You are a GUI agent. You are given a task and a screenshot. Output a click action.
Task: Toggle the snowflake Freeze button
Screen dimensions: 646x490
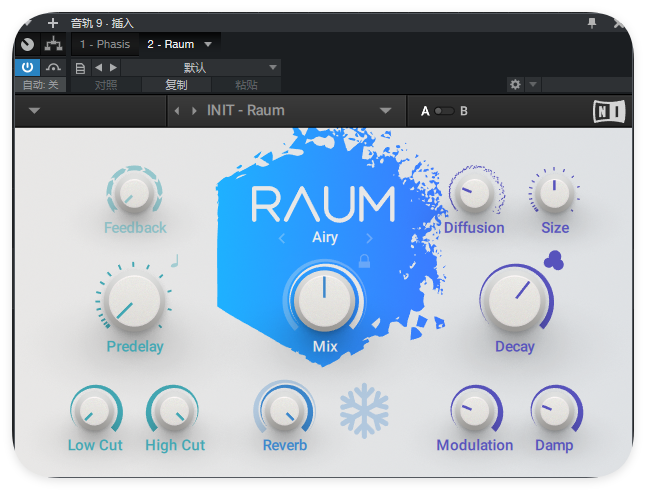coord(364,410)
